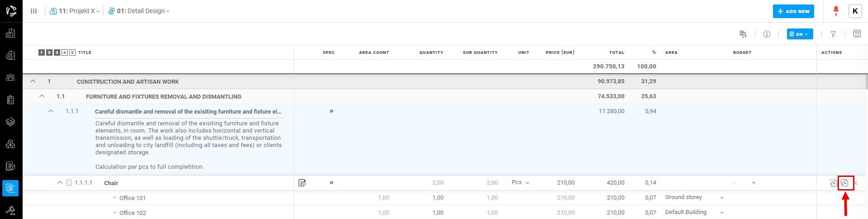This screenshot has width=868, height=219.
Task: Click the copy-upload documents icon in toolbar
Action: pyautogui.click(x=743, y=34)
